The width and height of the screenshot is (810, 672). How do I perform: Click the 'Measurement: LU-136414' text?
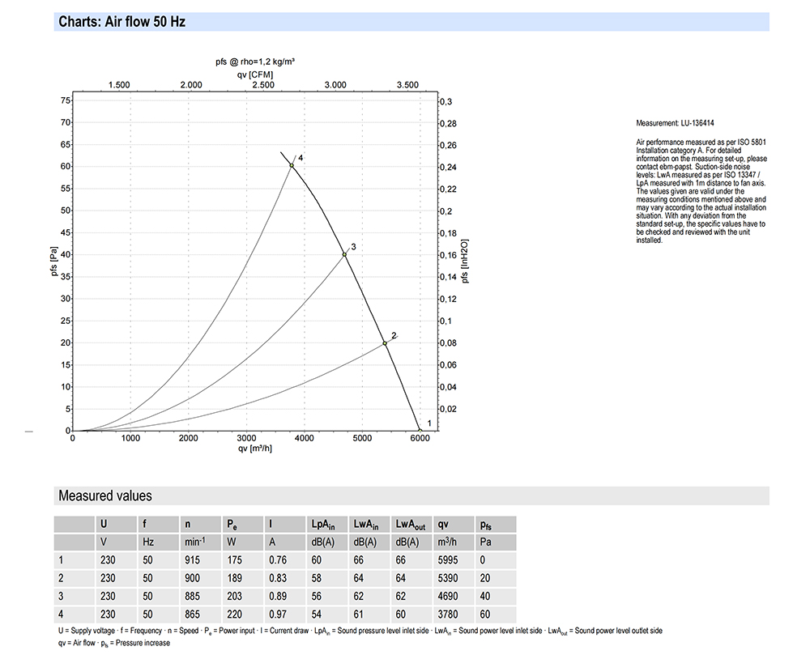(x=676, y=123)
